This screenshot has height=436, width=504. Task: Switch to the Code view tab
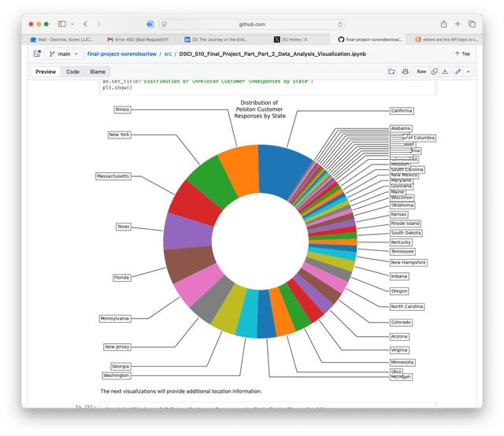[72, 72]
